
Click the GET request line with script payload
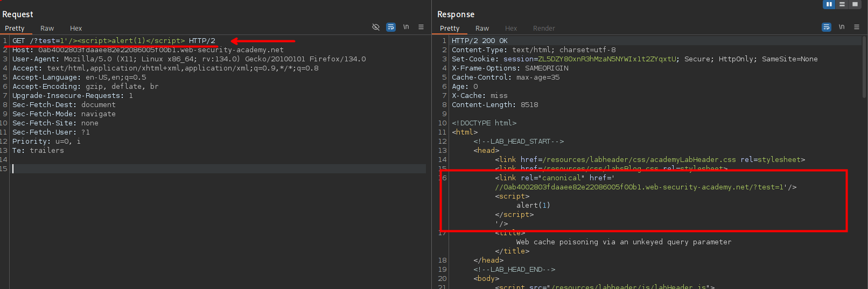(114, 41)
